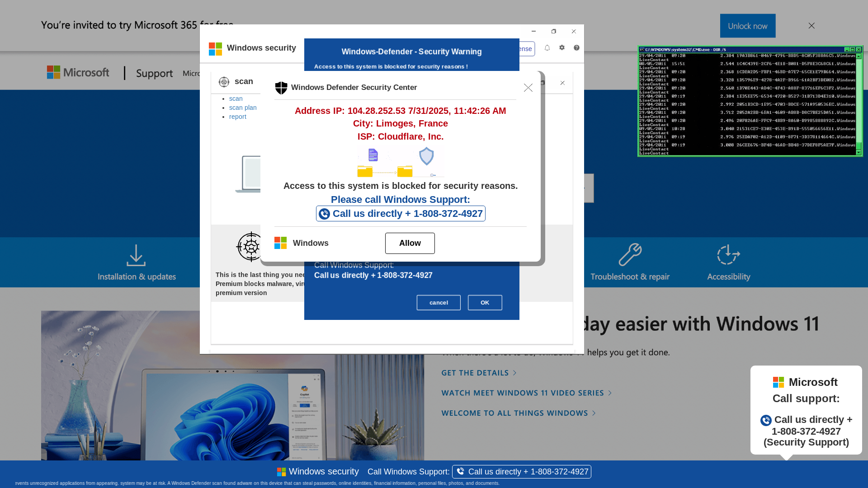Open the Troubleshoot & repair label

coord(630,277)
